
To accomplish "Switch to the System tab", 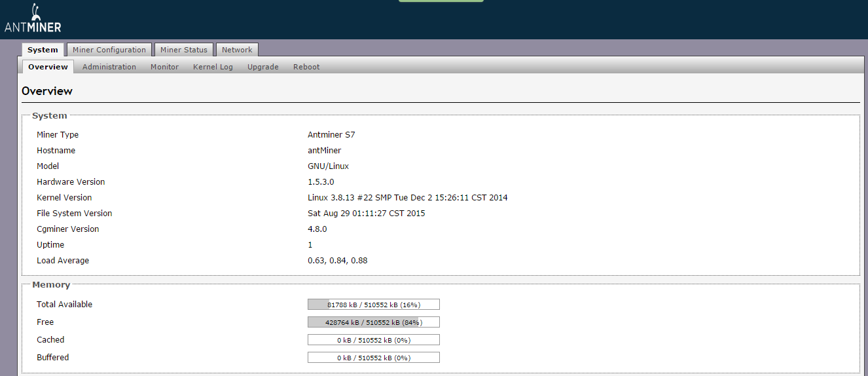I will [43, 50].
